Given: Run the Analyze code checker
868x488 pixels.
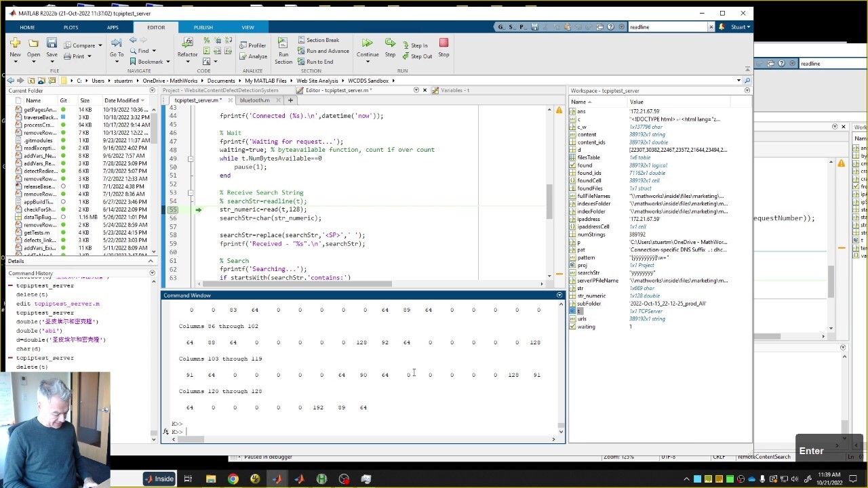Looking at the screenshot, I should click(x=253, y=56).
